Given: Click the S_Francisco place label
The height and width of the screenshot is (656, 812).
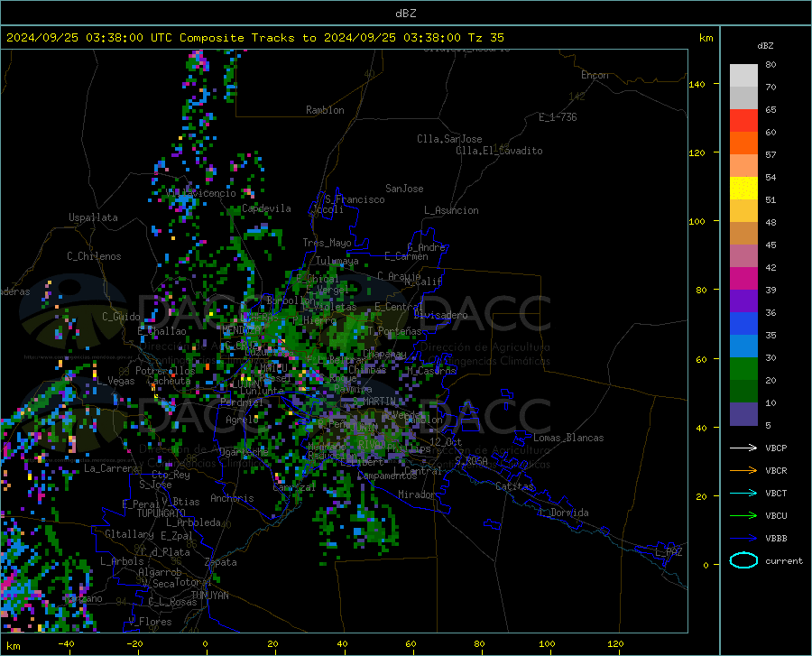Looking at the screenshot, I should (355, 199).
